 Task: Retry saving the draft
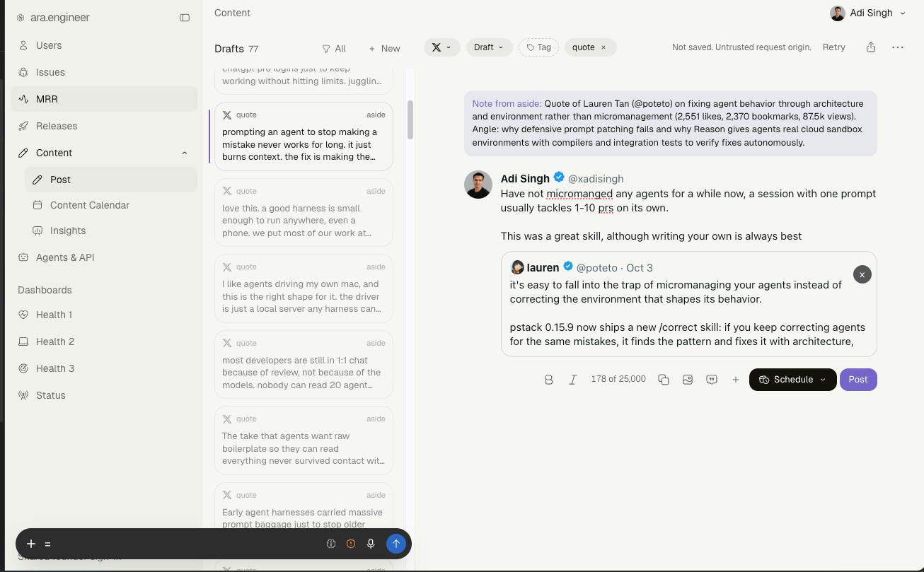click(833, 47)
